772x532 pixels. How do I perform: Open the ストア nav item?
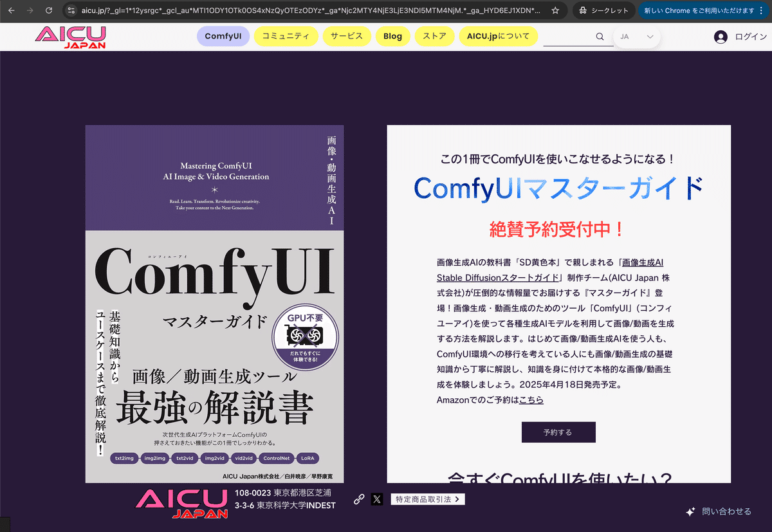(x=434, y=36)
